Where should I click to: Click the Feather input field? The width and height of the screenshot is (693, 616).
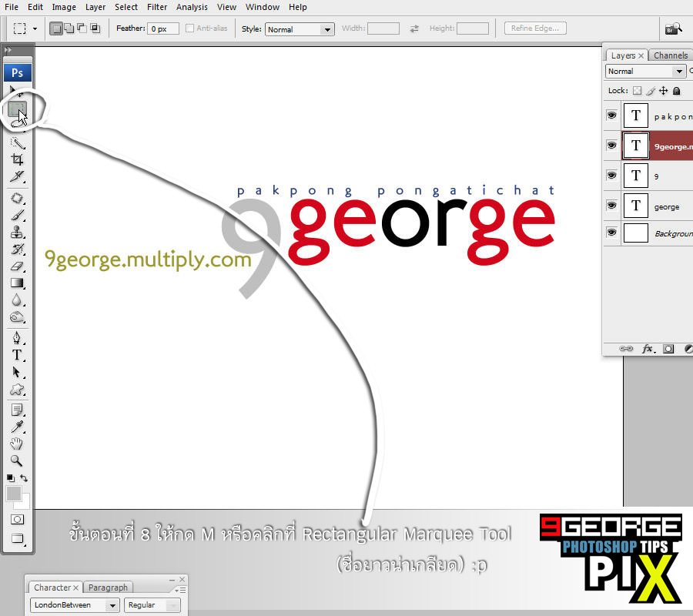pos(163,28)
